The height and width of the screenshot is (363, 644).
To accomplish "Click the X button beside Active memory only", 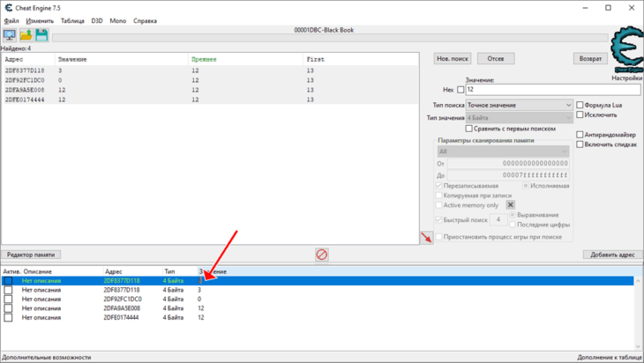I will [x=510, y=205].
